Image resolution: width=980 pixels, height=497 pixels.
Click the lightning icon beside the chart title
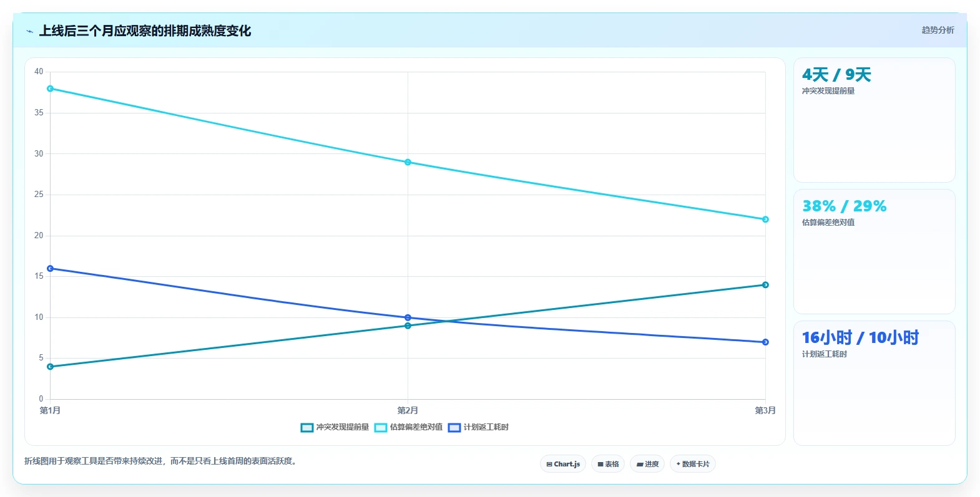[29, 31]
